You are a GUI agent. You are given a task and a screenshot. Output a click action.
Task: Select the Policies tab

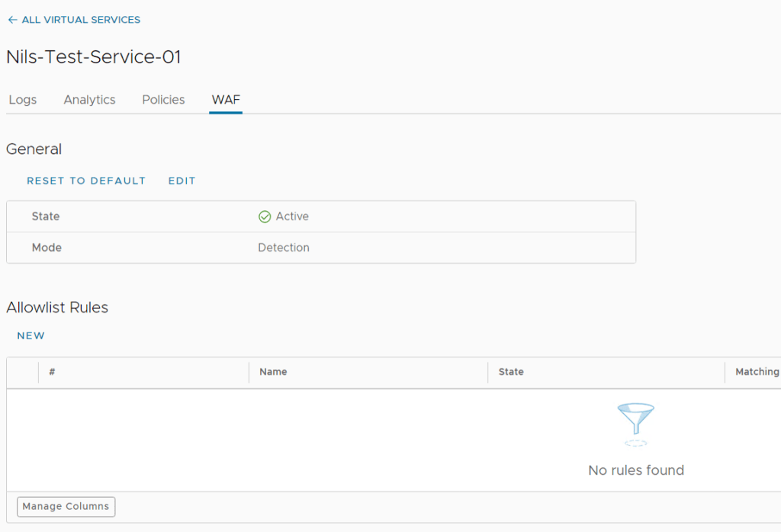pyautogui.click(x=163, y=100)
